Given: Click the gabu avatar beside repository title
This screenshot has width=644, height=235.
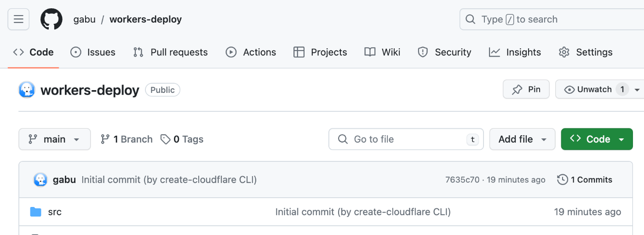Looking at the screenshot, I should tap(27, 90).
